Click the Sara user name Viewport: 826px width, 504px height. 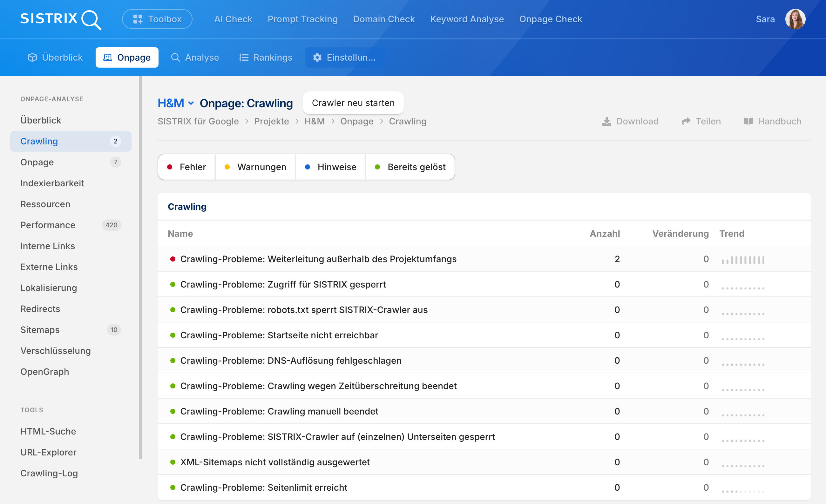[765, 19]
